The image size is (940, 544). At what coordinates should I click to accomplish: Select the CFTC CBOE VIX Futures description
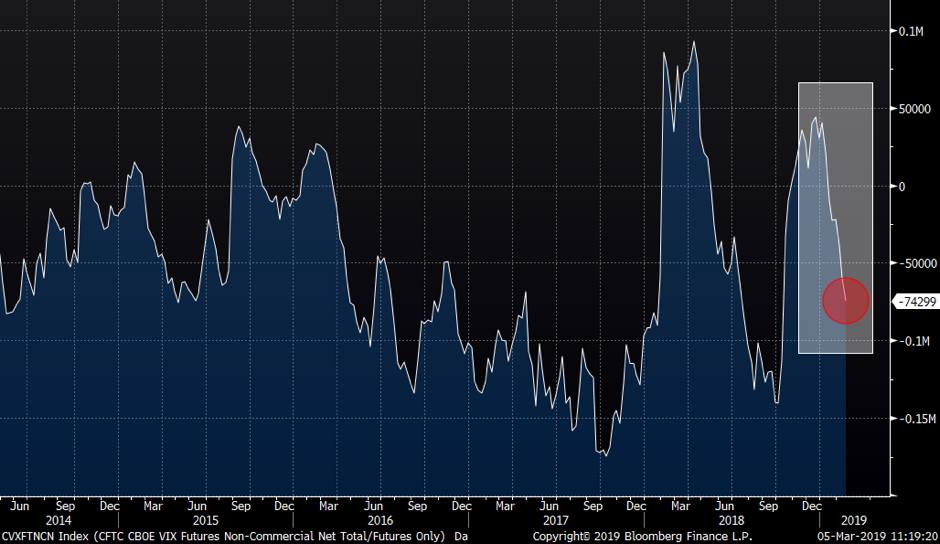[x=269, y=536]
